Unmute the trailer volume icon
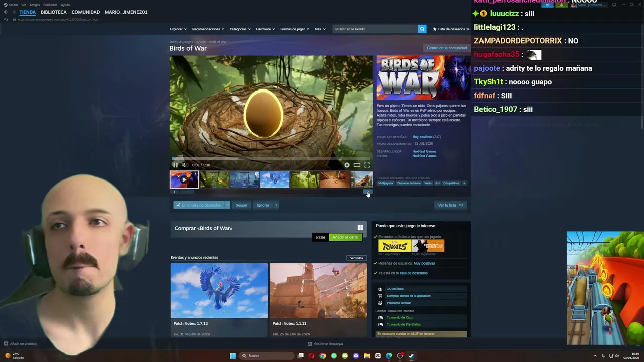 pos(185,165)
